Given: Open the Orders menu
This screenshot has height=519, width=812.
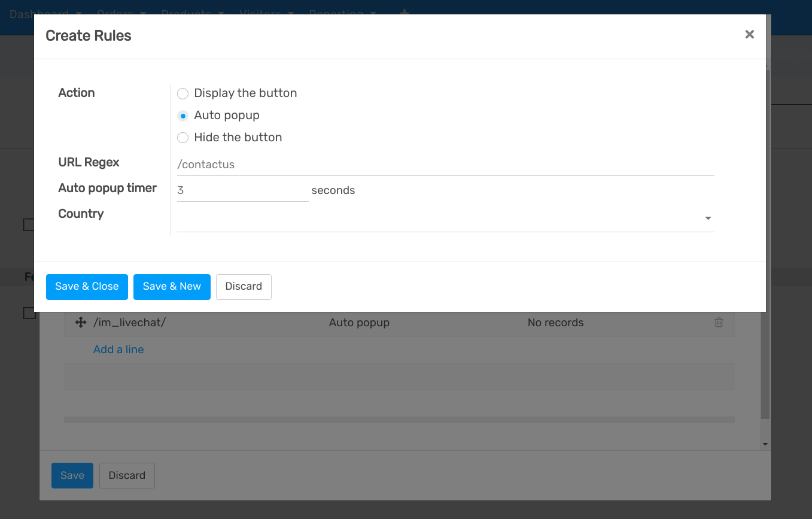Looking at the screenshot, I should point(115,13).
